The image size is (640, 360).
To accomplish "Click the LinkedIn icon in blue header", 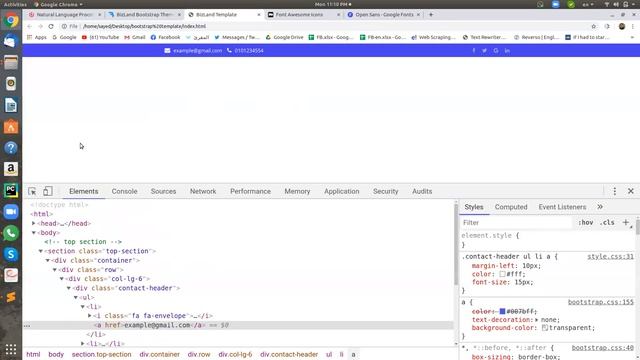I will point(507,51).
